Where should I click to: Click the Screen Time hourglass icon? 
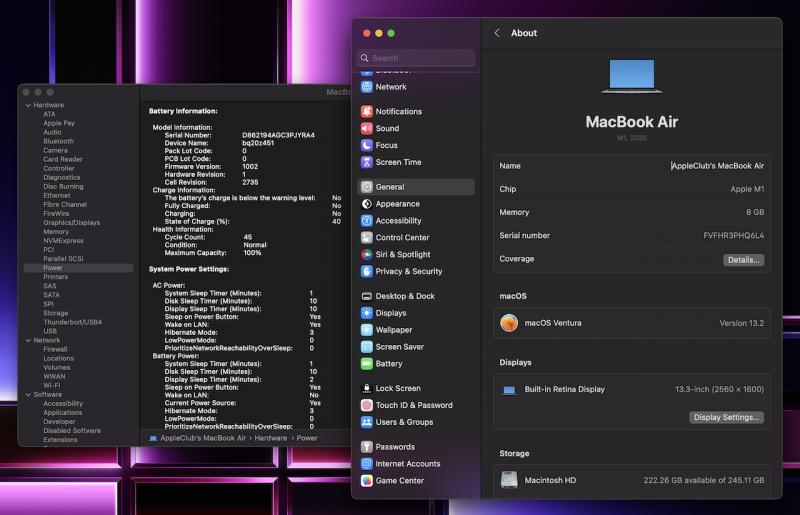coord(366,162)
